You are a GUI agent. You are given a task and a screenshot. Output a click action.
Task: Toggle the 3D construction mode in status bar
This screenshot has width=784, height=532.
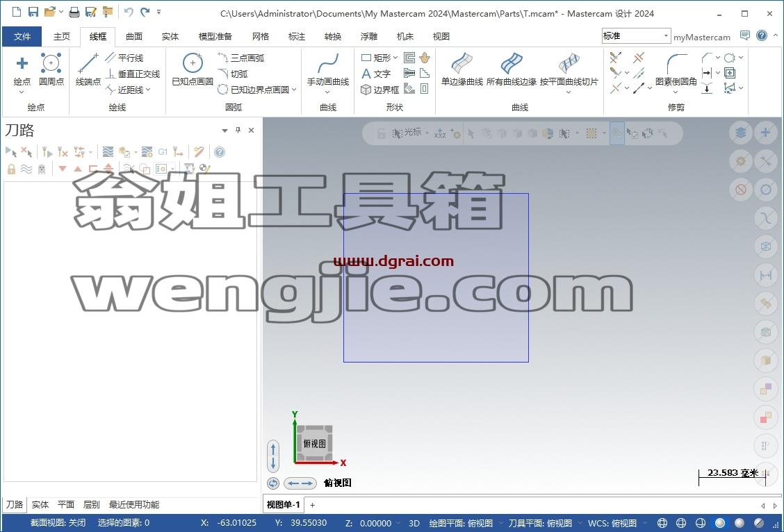tap(414, 523)
